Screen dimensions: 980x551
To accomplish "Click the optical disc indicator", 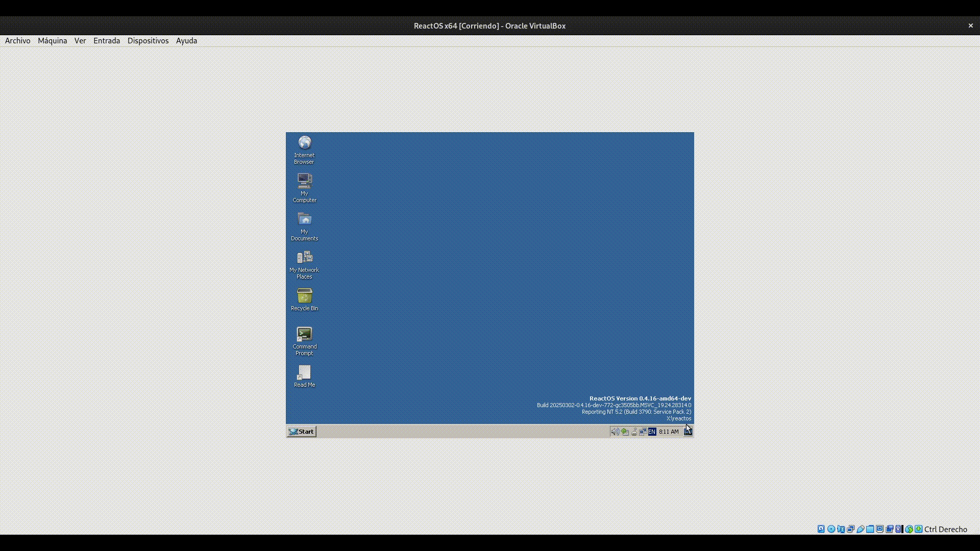I will (x=831, y=529).
